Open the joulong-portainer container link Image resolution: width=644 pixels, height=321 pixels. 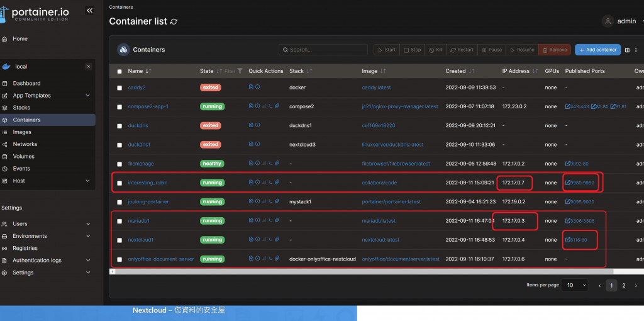pyautogui.click(x=148, y=202)
